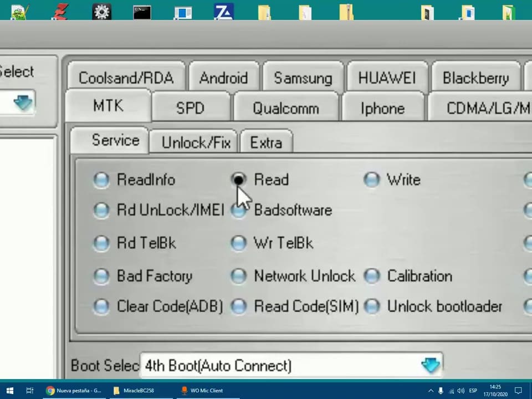
Task: Open the red Z desktop shortcut
Action: 61,11
